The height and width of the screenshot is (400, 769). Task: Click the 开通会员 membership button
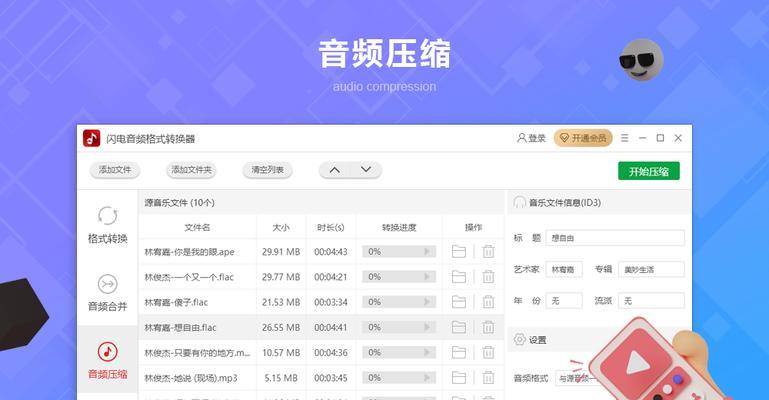coord(583,138)
